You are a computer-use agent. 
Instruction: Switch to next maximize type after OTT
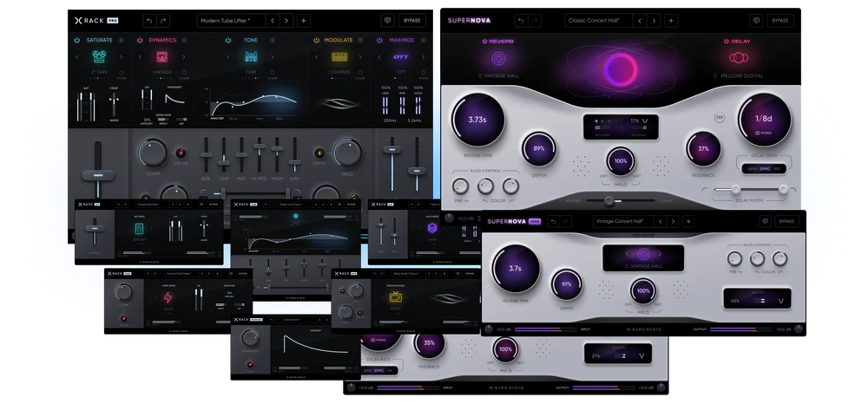(424, 56)
